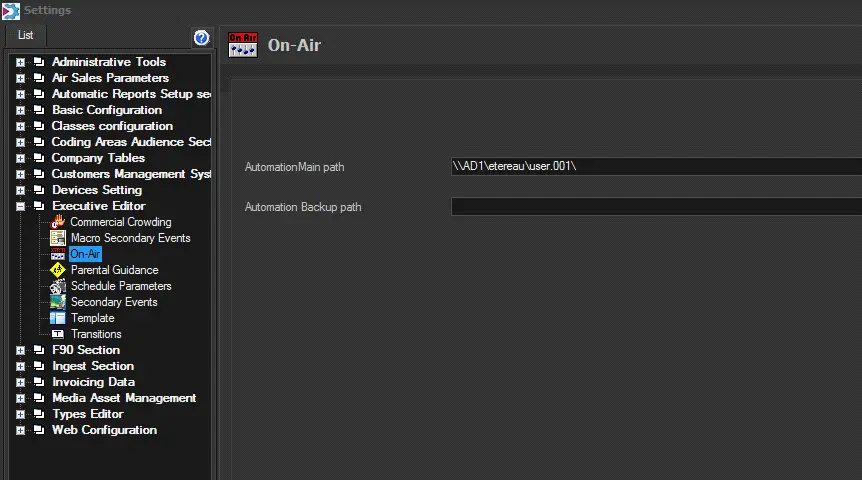Expand the F90 Section node
Image resolution: width=862 pixels, height=480 pixels.
pyautogui.click(x=20, y=350)
